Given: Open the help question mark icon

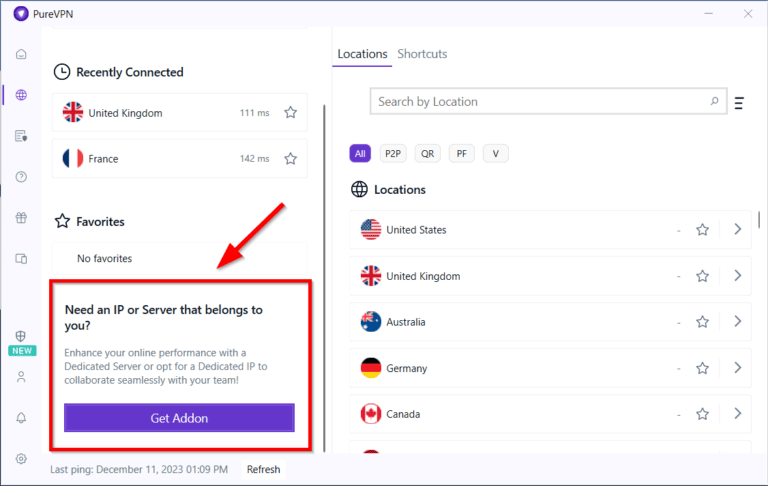Looking at the screenshot, I should (x=21, y=177).
